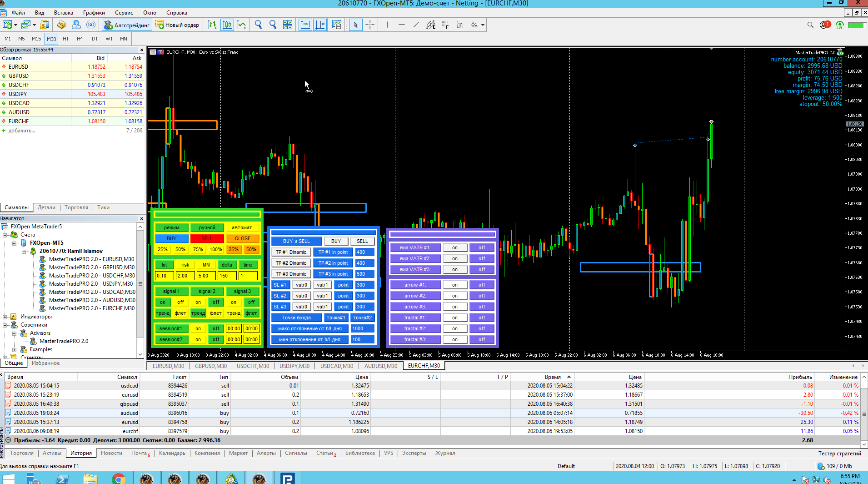Click the BUY и SELL button
Viewport: 868px width, 484px height.
pos(297,241)
